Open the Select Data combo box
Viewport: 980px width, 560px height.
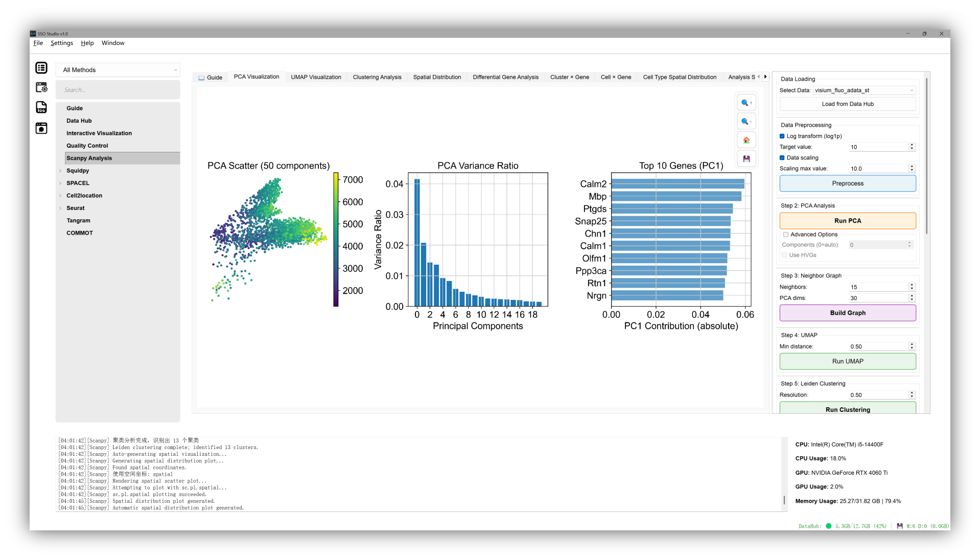864,90
